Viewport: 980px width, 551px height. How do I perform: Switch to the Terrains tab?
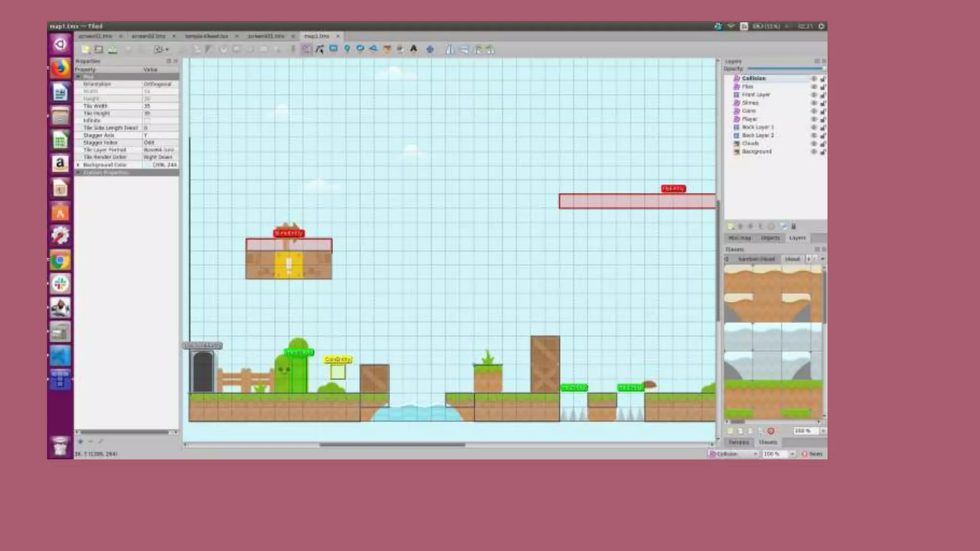point(738,442)
